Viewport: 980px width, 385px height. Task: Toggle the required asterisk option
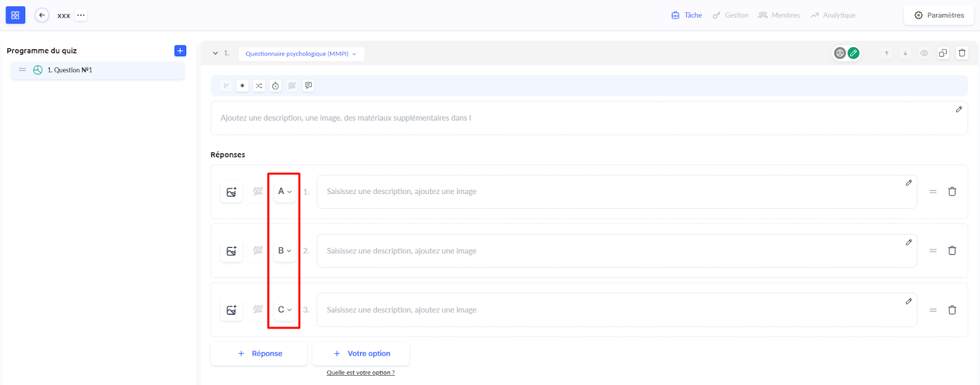(x=243, y=86)
